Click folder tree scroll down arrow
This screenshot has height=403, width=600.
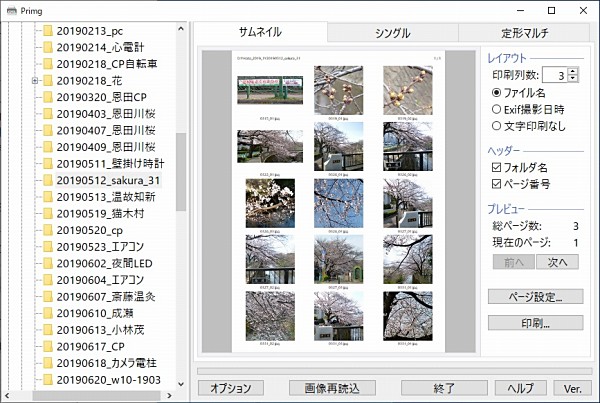point(181,384)
